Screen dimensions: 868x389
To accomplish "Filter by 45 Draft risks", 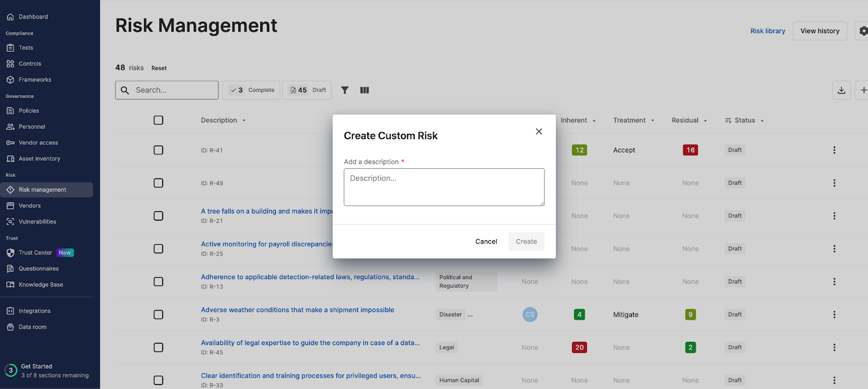I will pos(307,90).
